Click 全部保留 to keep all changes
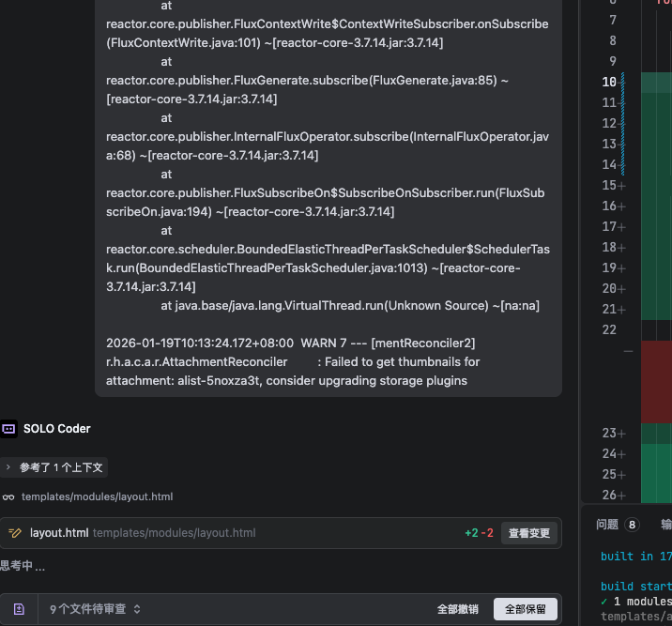 point(525,609)
